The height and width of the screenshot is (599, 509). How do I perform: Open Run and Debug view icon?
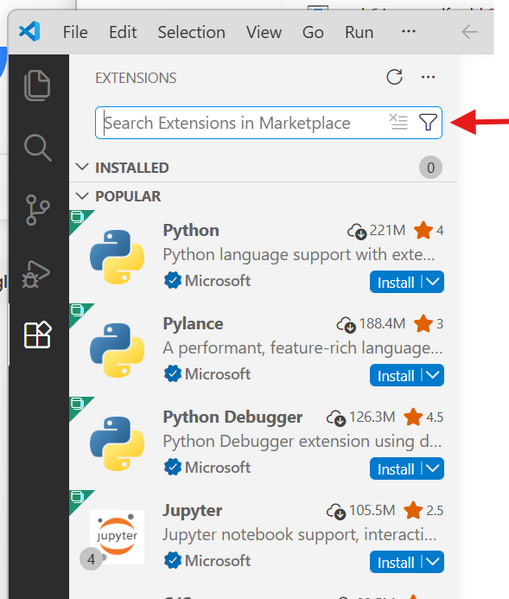click(x=36, y=274)
